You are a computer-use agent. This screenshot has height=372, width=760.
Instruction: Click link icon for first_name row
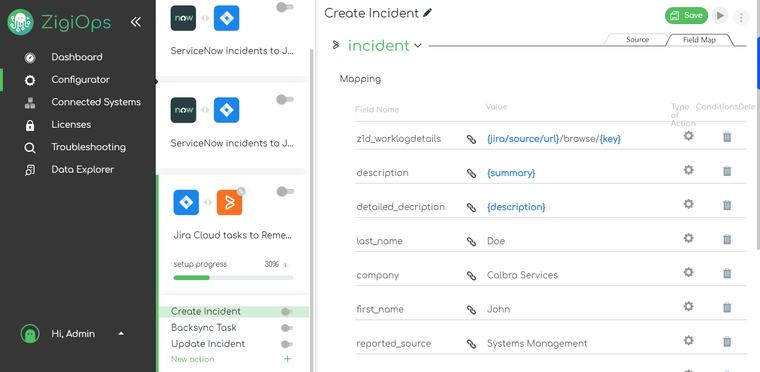coord(471,309)
